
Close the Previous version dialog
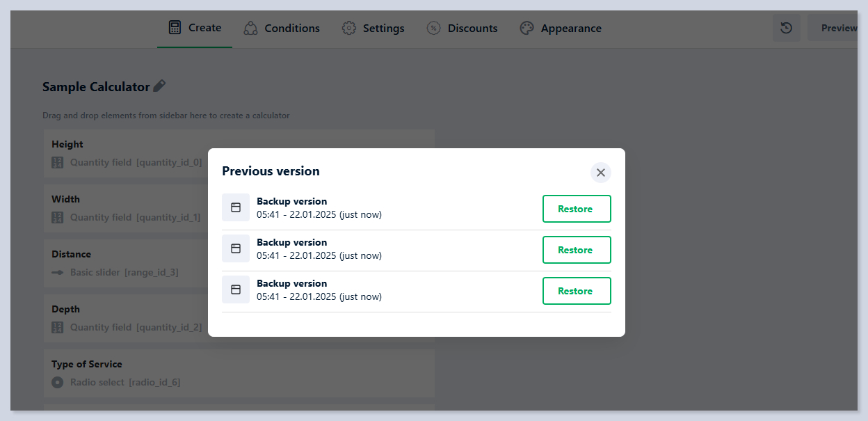pyautogui.click(x=600, y=173)
